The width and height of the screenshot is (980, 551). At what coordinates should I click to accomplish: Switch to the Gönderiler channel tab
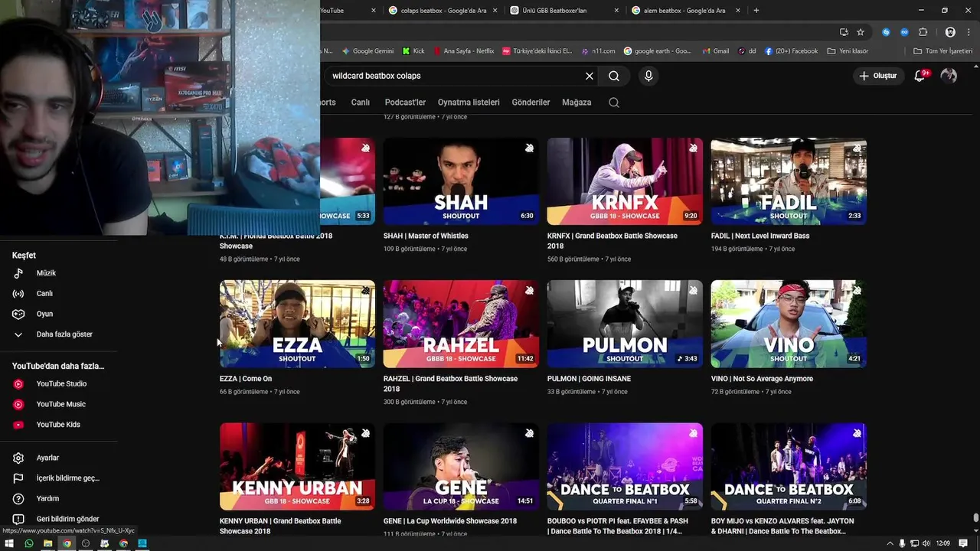pyautogui.click(x=531, y=103)
